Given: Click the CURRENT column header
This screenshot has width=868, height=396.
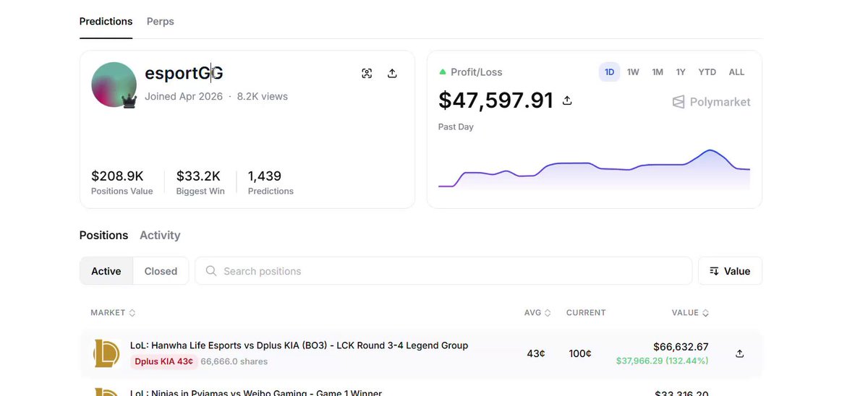Looking at the screenshot, I should pos(586,313).
